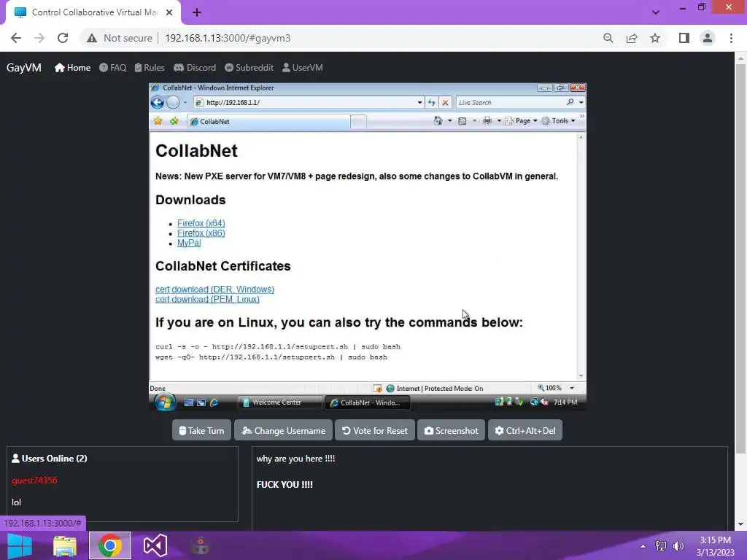Open the IE Favorites Center star
This screenshot has height=560, width=747.
click(x=158, y=121)
